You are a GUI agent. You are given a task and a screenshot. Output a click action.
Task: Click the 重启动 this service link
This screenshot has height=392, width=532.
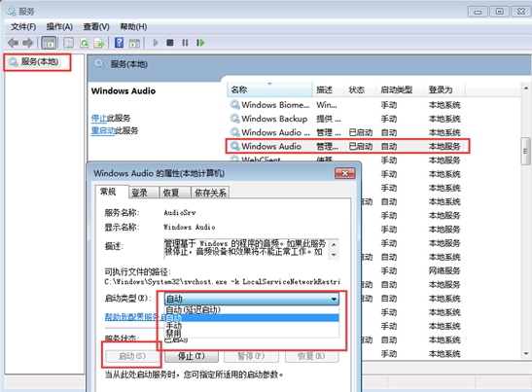click(103, 130)
